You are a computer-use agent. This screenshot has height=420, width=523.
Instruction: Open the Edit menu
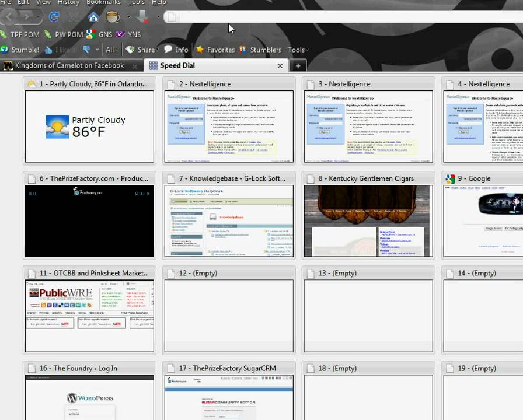23,3
